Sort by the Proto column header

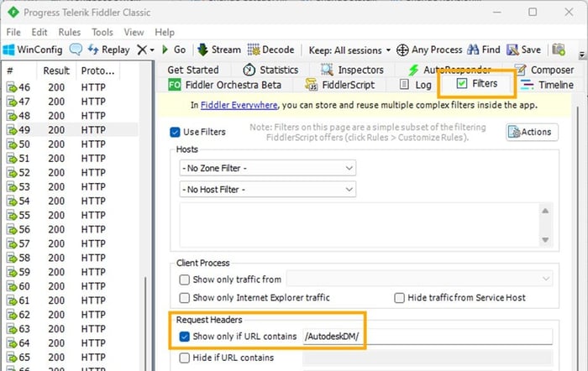[x=98, y=71]
